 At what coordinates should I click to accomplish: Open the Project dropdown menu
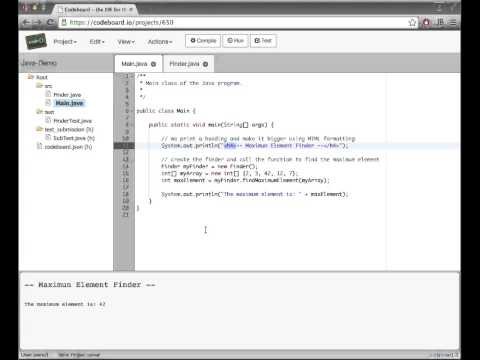(x=65, y=42)
